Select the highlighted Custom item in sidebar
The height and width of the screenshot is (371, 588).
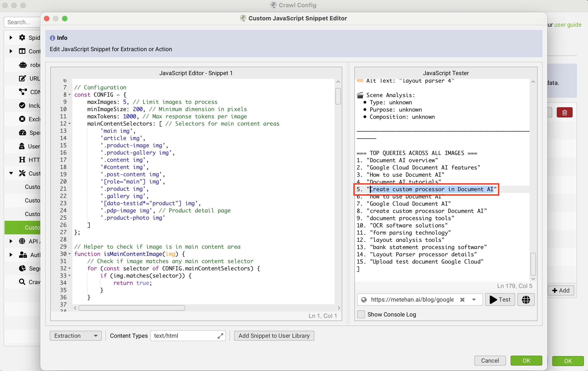pyautogui.click(x=32, y=228)
